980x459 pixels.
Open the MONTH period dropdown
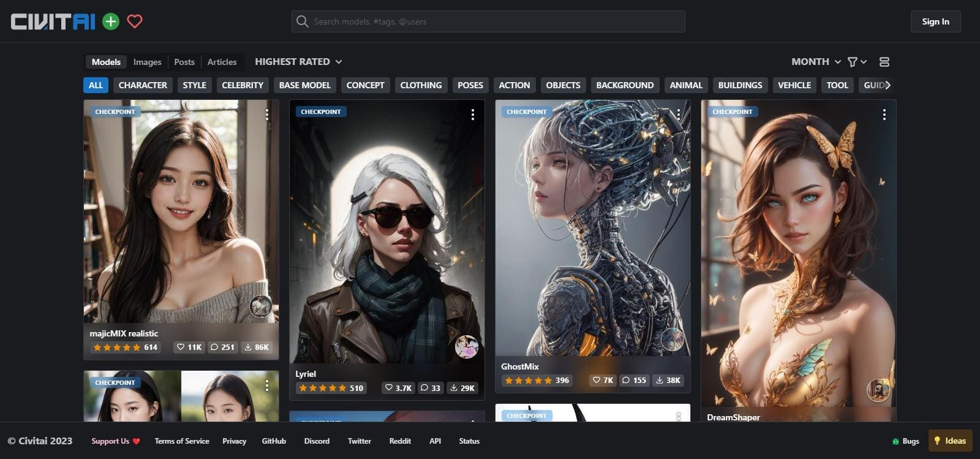click(x=816, y=62)
